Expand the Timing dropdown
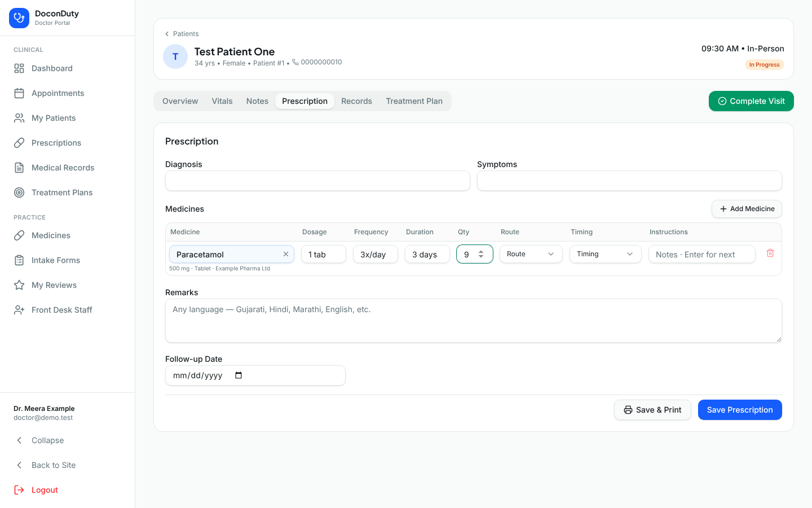 coord(606,254)
